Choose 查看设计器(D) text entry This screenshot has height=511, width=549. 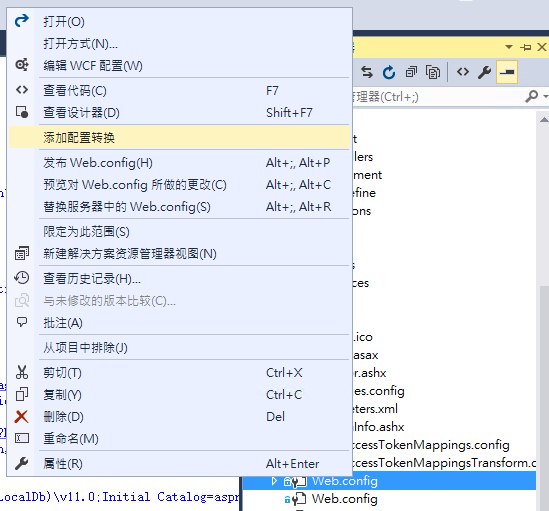tap(81, 112)
